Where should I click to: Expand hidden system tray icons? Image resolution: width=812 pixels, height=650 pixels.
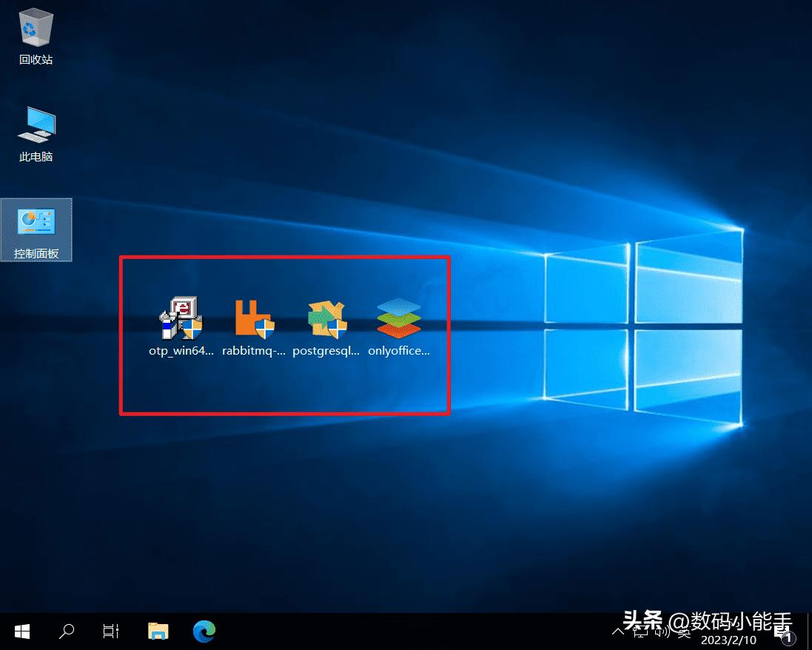coord(618,631)
